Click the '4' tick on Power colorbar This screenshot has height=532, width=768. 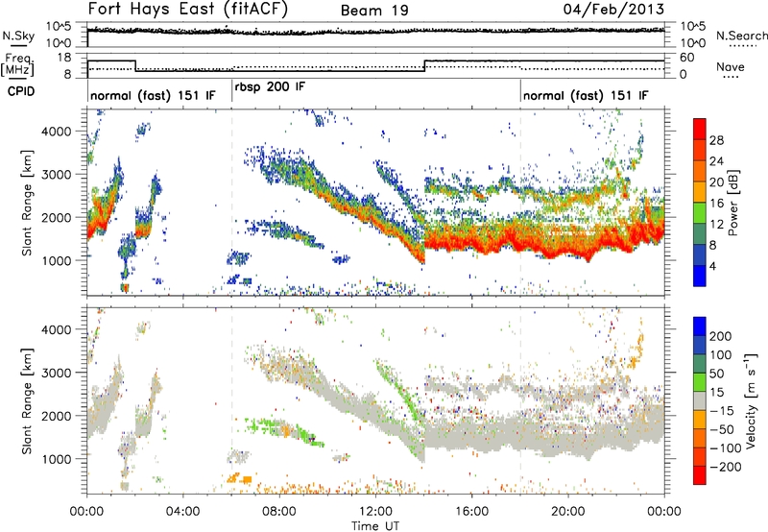click(712, 265)
